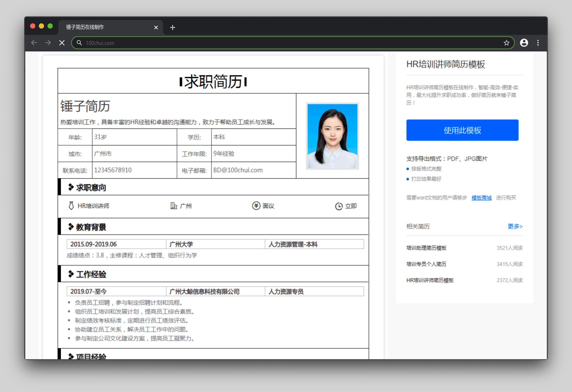Click the clock icon beside 立即
The width and height of the screenshot is (572, 392).
click(339, 206)
